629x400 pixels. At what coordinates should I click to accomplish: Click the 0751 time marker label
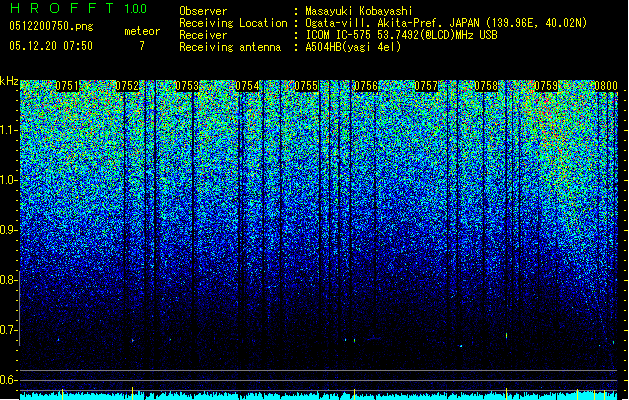(67, 86)
